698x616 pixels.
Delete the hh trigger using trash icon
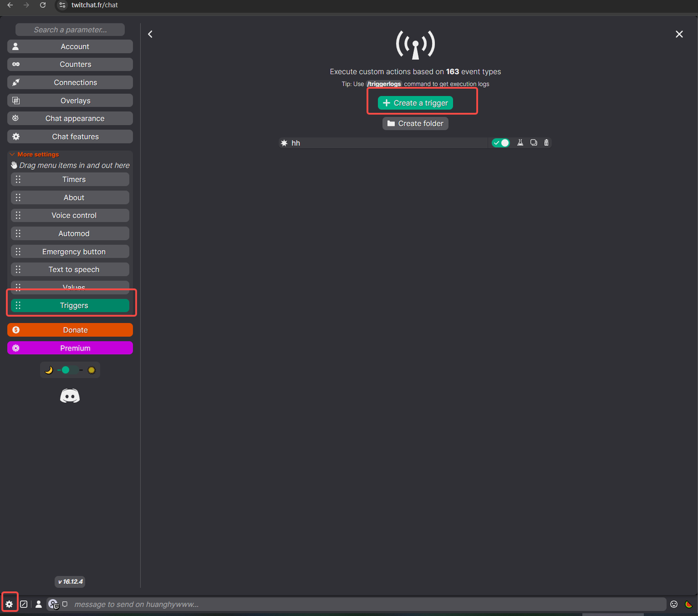546,143
